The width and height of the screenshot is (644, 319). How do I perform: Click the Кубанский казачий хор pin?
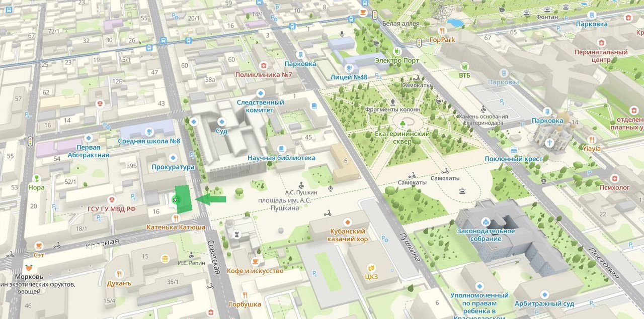click(x=347, y=222)
